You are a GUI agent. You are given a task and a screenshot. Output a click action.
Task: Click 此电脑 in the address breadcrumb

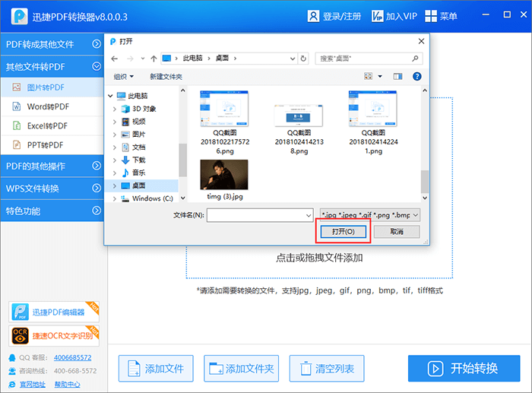(193, 59)
